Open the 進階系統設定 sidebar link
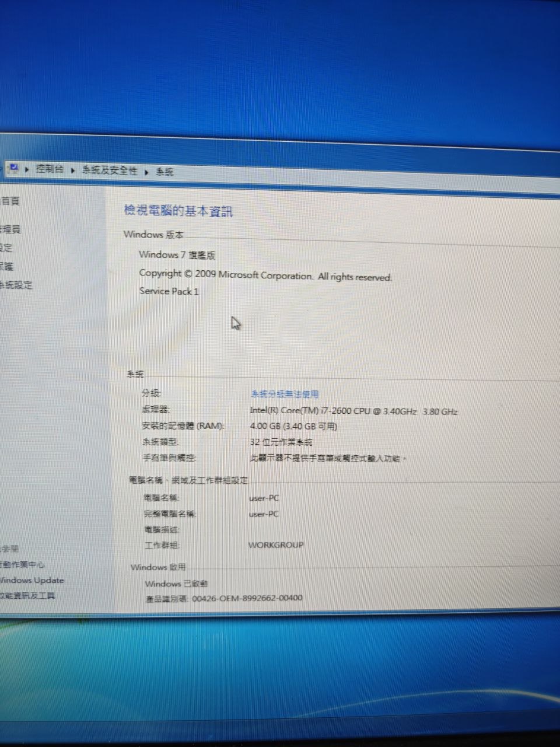The image size is (560, 747). pyautogui.click(x=16, y=285)
